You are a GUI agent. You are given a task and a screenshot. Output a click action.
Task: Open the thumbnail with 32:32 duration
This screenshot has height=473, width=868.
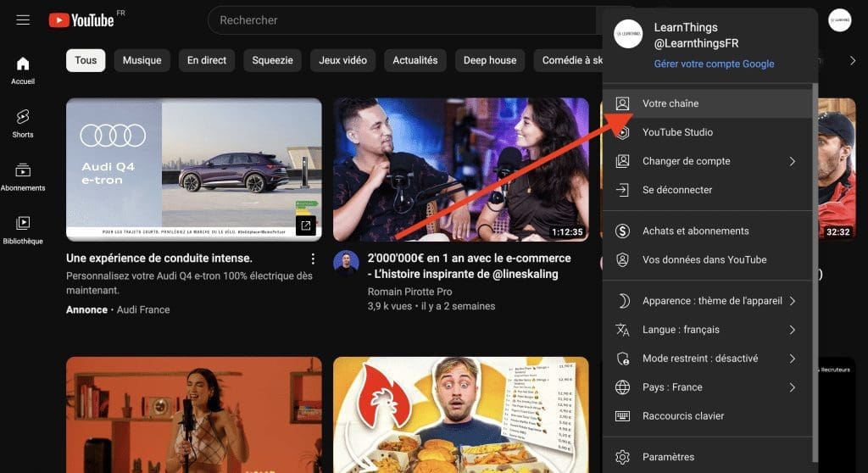click(x=835, y=170)
